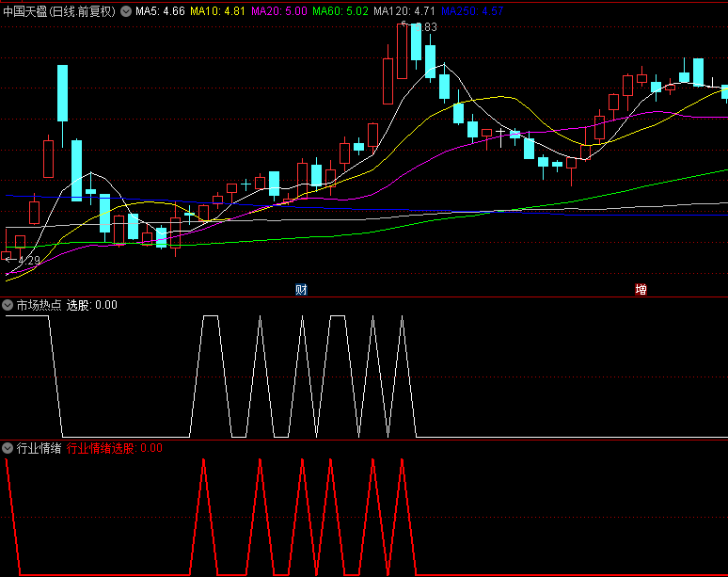The height and width of the screenshot is (577, 728).
Task: Click the MA10: 4.81 indicator label
Action: [217, 11]
